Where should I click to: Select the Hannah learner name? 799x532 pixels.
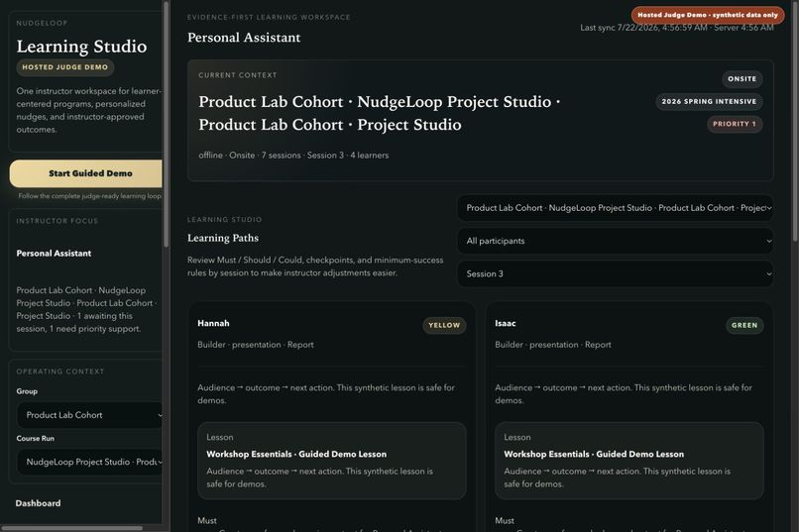213,323
